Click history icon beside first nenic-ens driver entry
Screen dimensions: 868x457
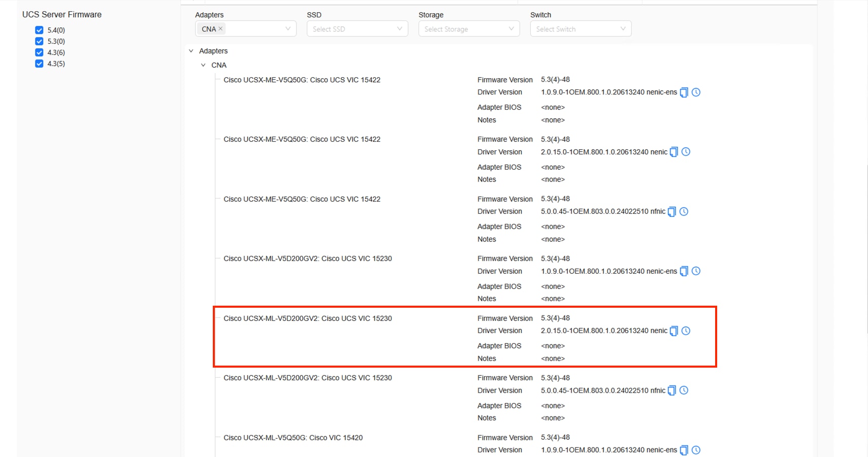click(x=696, y=92)
